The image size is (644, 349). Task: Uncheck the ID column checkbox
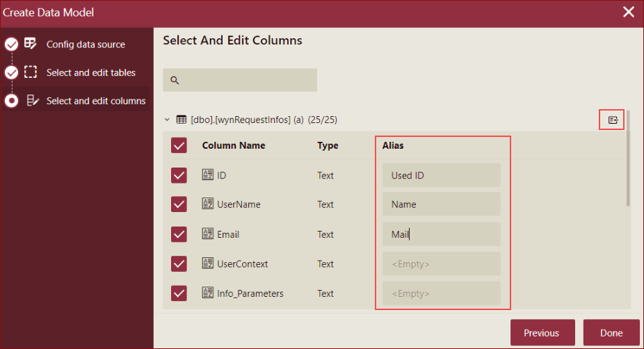tap(179, 175)
